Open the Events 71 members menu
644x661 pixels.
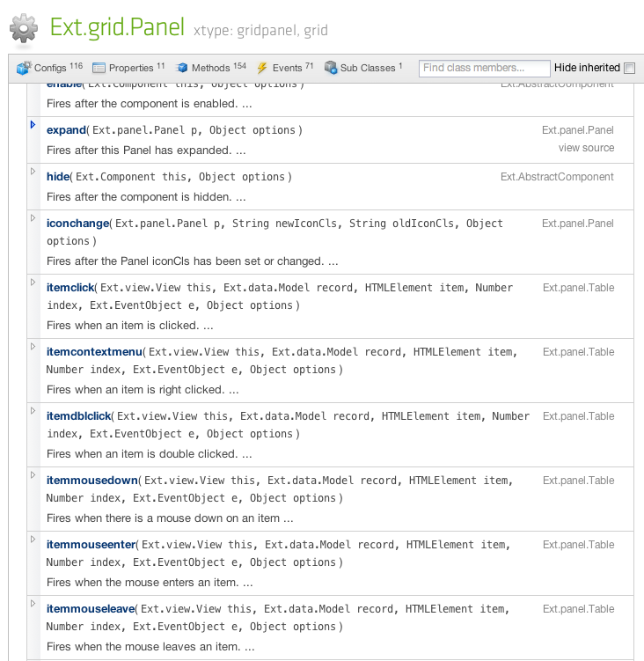pos(285,68)
